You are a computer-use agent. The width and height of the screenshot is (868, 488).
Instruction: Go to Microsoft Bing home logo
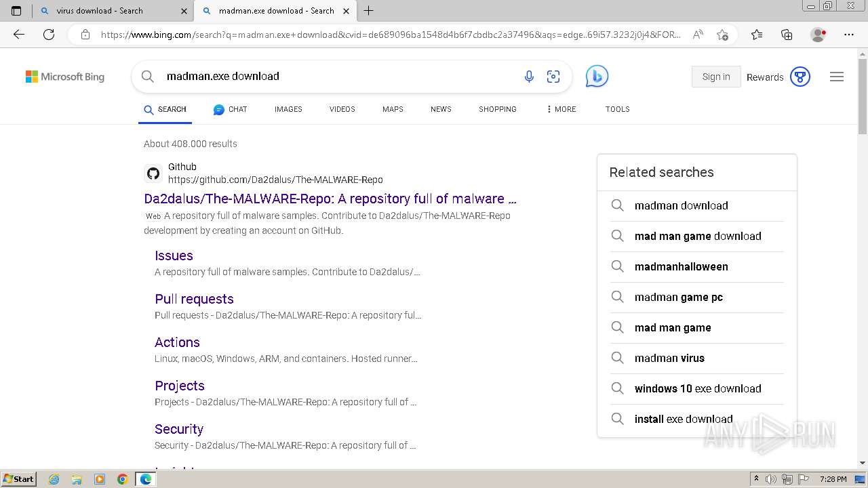click(x=65, y=77)
